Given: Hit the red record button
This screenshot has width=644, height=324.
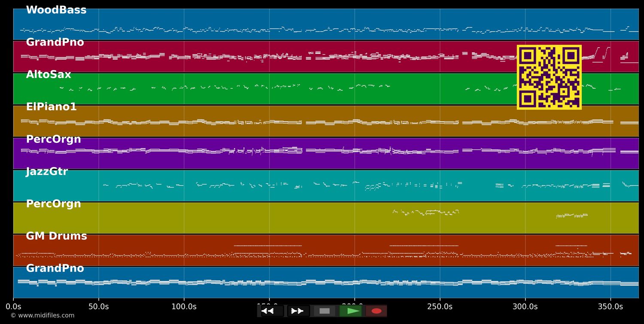Looking at the screenshot, I should click(x=377, y=311).
